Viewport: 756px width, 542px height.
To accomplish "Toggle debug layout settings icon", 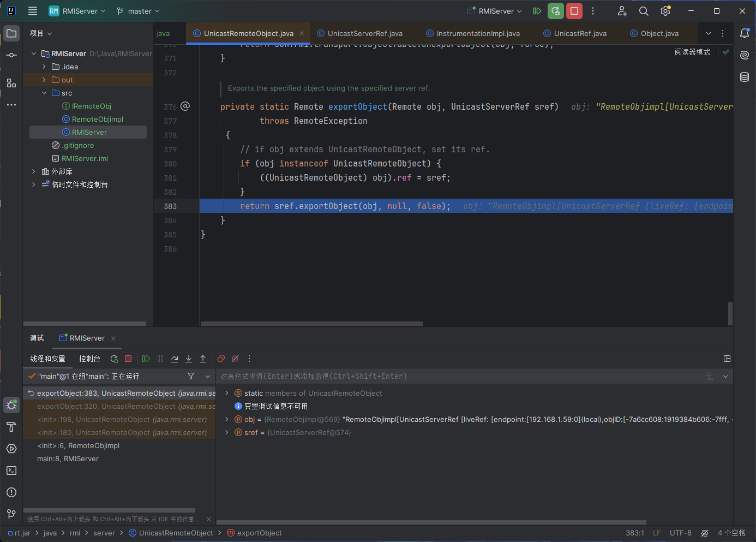I will [x=727, y=359].
